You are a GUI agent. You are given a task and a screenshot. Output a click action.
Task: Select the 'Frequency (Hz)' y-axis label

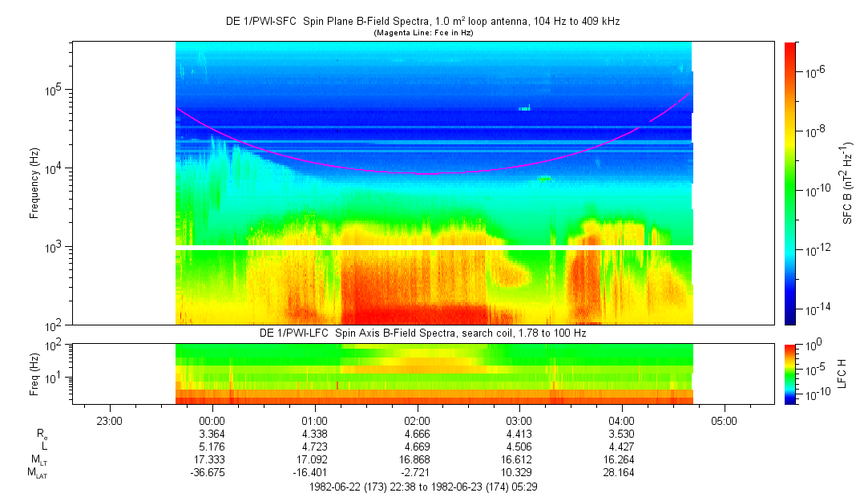(34, 183)
